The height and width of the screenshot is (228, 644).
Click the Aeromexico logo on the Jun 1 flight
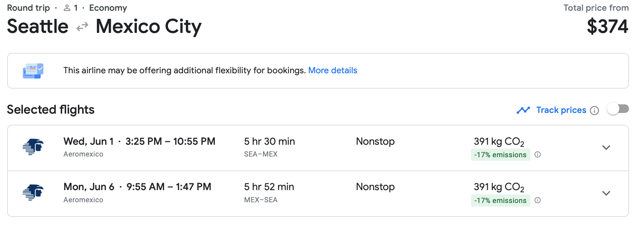tap(33, 147)
